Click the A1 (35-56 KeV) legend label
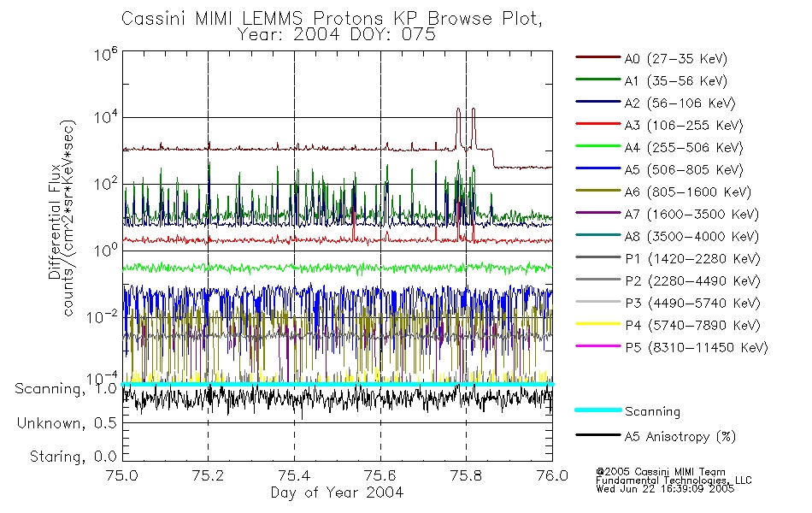Viewport: 812px width, 513px height. (675, 81)
